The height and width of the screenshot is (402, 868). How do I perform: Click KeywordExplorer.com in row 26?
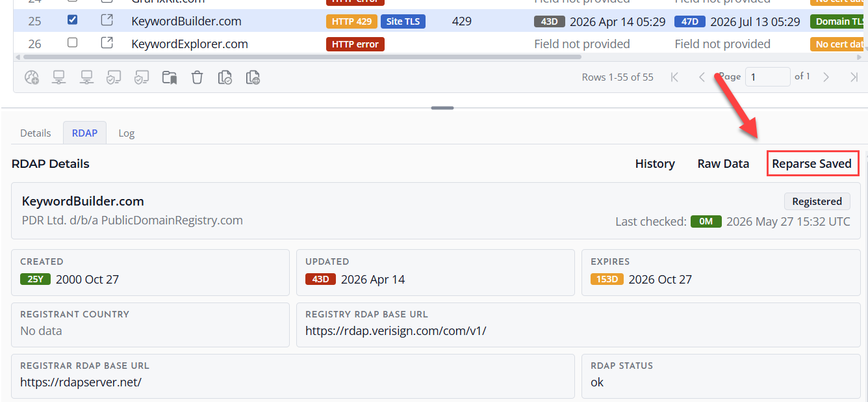point(190,44)
